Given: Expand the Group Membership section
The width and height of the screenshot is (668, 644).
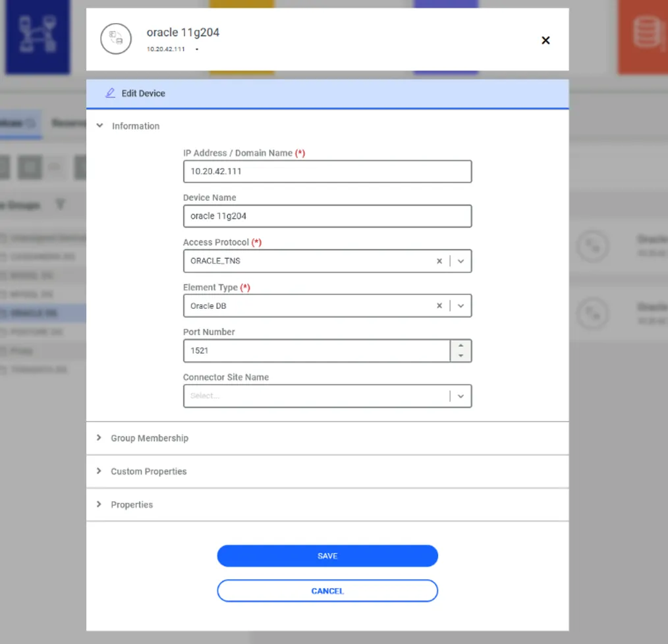Looking at the screenshot, I should (327, 439).
